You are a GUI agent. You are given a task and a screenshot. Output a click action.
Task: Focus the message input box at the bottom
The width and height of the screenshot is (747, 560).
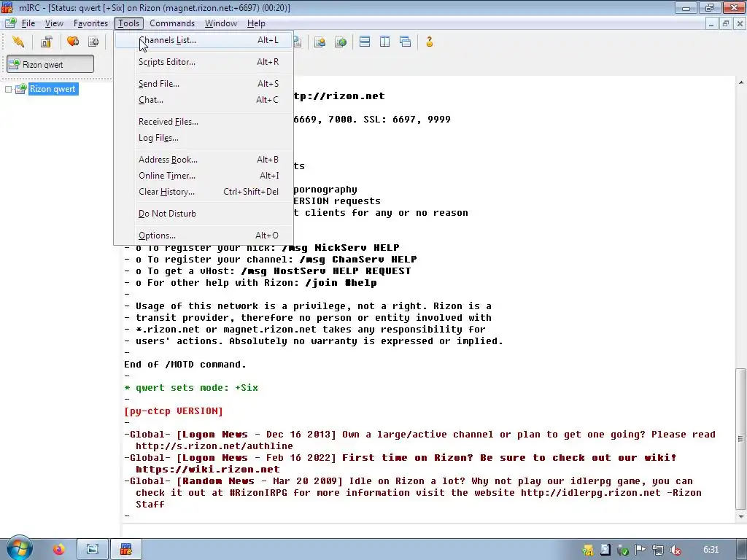(429, 530)
